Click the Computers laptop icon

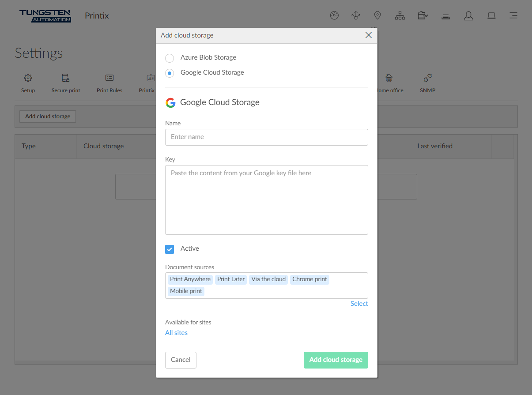[x=491, y=15]
